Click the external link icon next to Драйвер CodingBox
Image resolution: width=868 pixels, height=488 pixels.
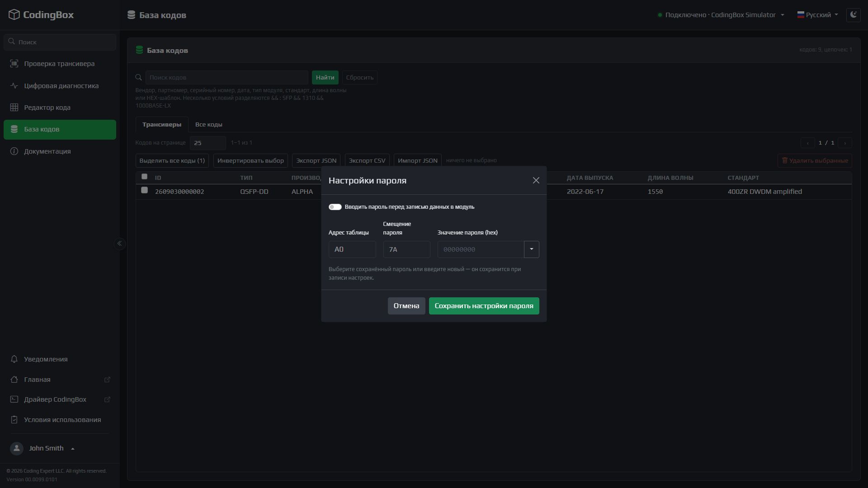pyautogui.click(x=107, y=399)
